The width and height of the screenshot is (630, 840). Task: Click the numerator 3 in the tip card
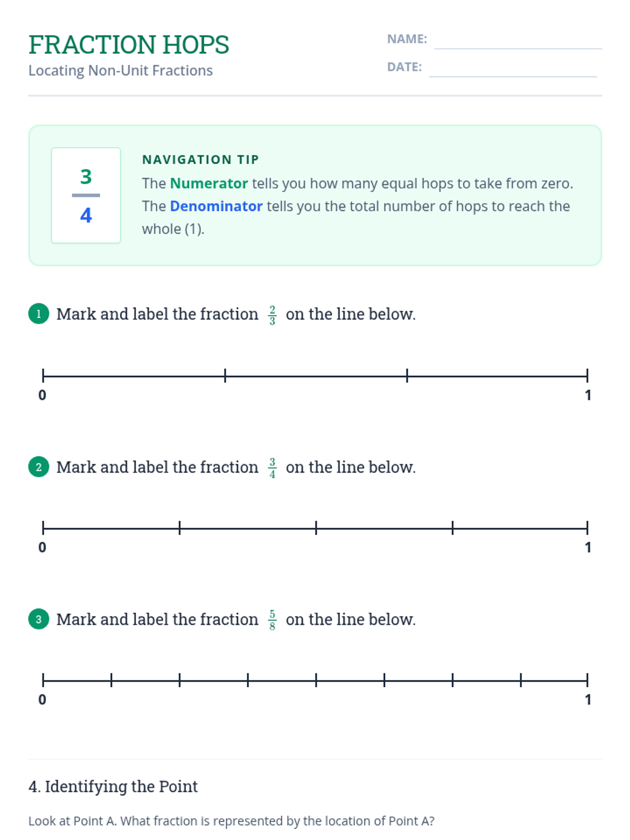(86, 177)
